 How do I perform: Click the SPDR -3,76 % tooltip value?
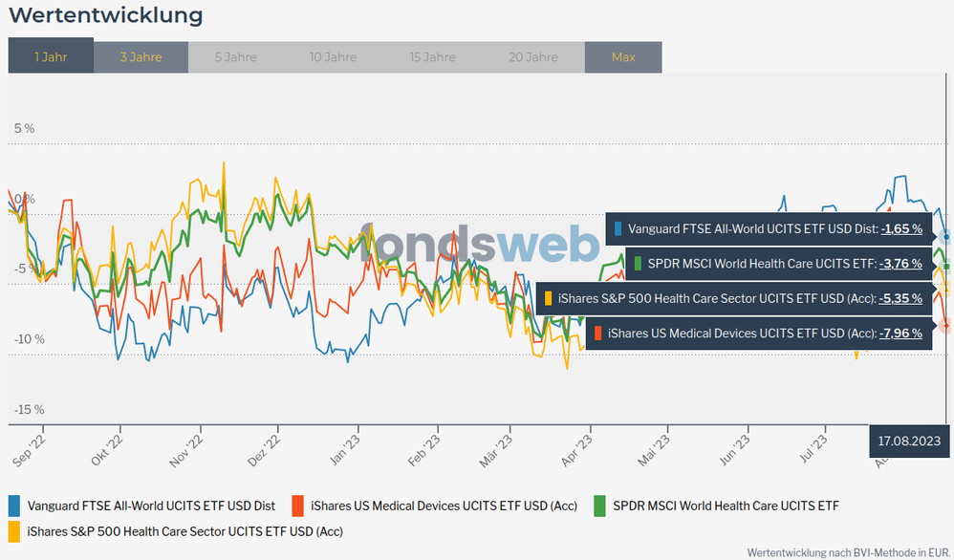(901, 264)
